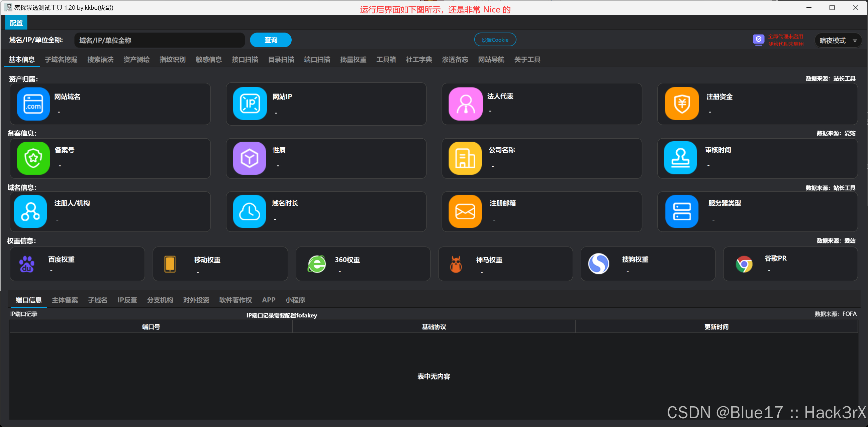Click the registered capital yen shield icon
Image resolution: width=868 pixels, height=427 pixels.
pos(682,103)
